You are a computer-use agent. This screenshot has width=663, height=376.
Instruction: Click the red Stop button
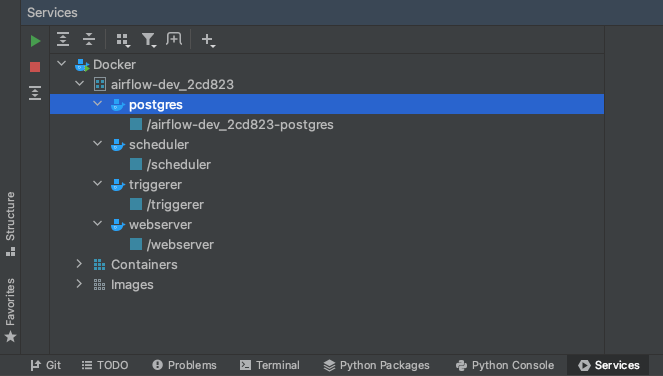point(35,67)
